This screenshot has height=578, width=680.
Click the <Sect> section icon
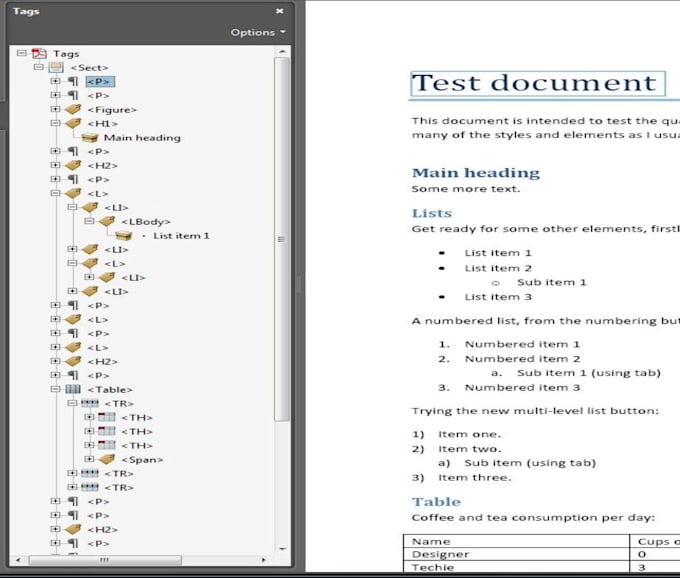coord(56,67)
